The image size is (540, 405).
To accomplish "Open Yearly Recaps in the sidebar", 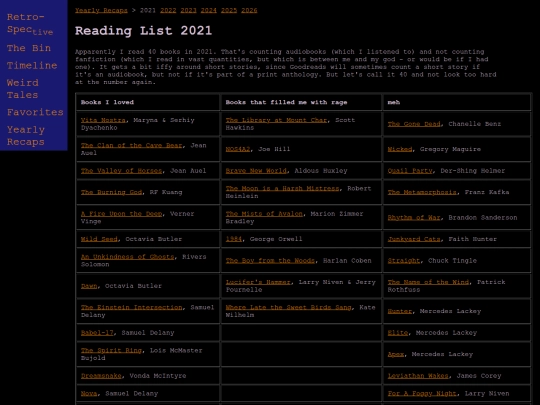I will pyautogui.click(x=26, y=136).
